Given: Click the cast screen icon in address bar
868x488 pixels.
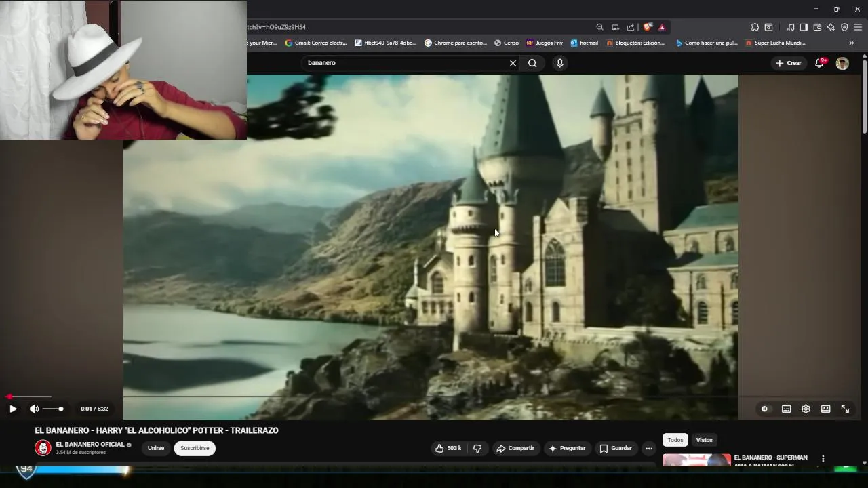Looking at the screenshot, I should (615, 27).
